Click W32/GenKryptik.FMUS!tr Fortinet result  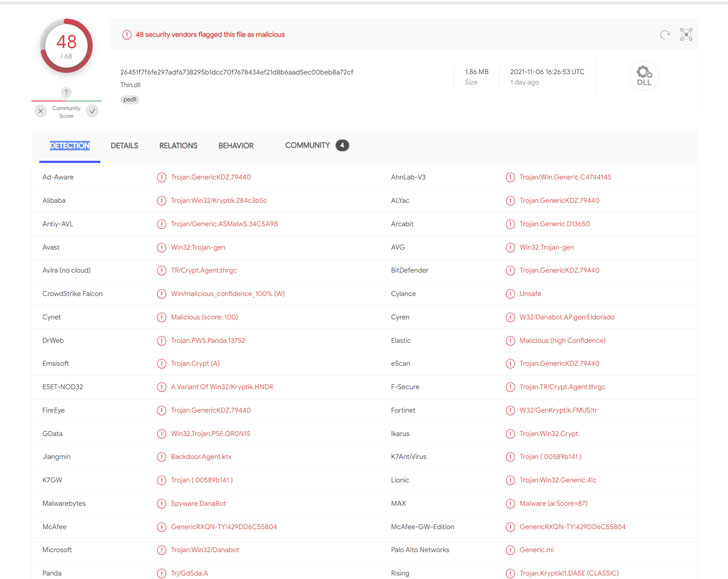(558, 410)
